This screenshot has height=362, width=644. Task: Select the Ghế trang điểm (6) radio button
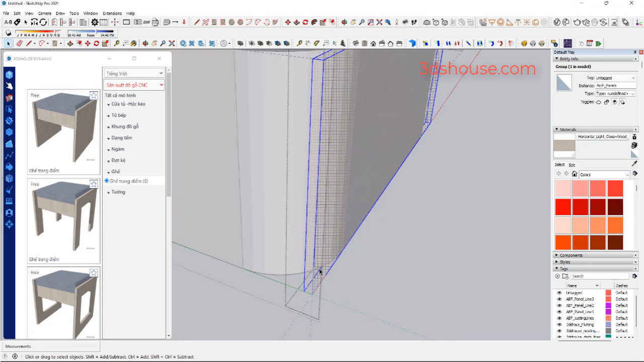(x=107, y=180)
